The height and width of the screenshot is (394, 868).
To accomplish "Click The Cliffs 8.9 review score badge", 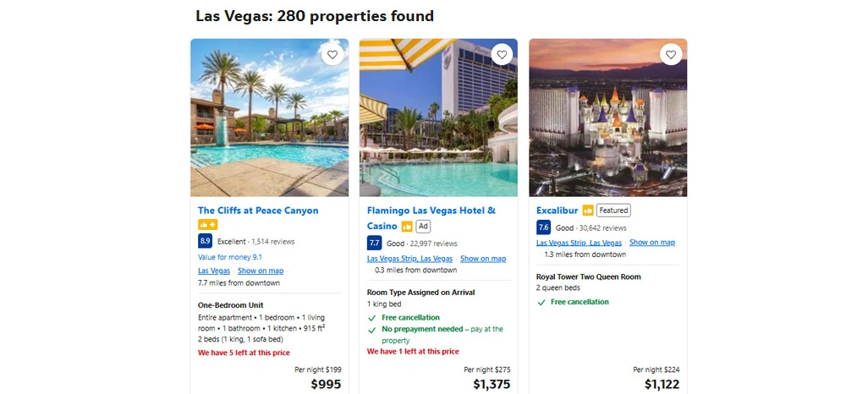I will pos(206,241).
